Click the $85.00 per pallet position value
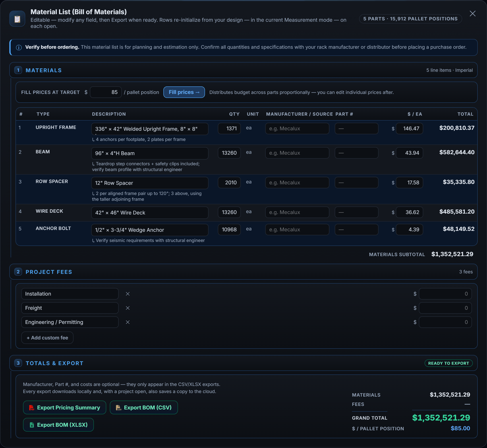 pos(460,428)
